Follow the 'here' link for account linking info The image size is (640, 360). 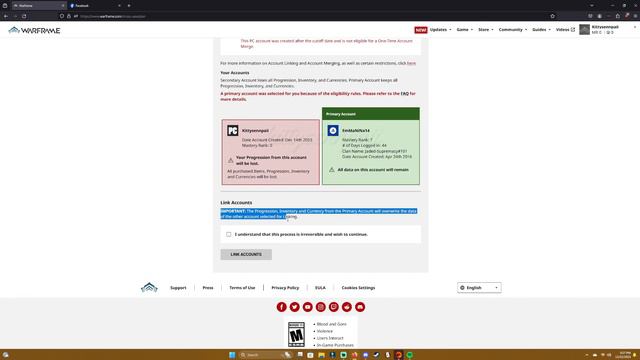(411, 63)
